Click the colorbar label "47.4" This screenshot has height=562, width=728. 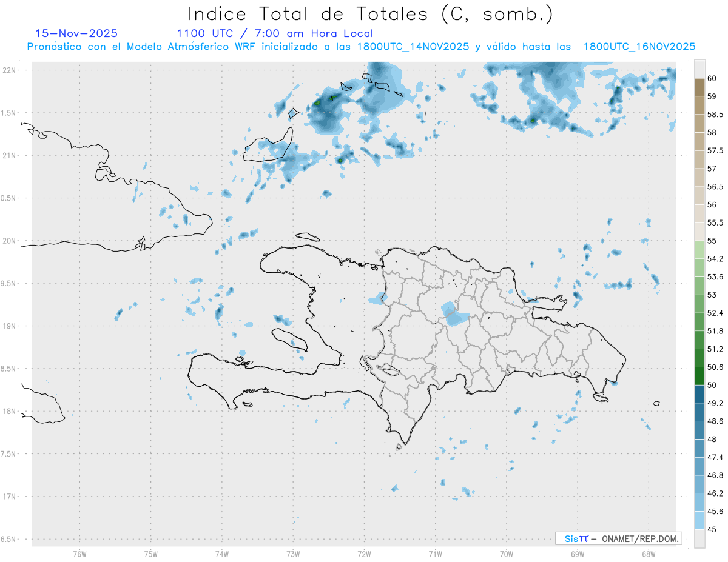(x=715, y=457)
